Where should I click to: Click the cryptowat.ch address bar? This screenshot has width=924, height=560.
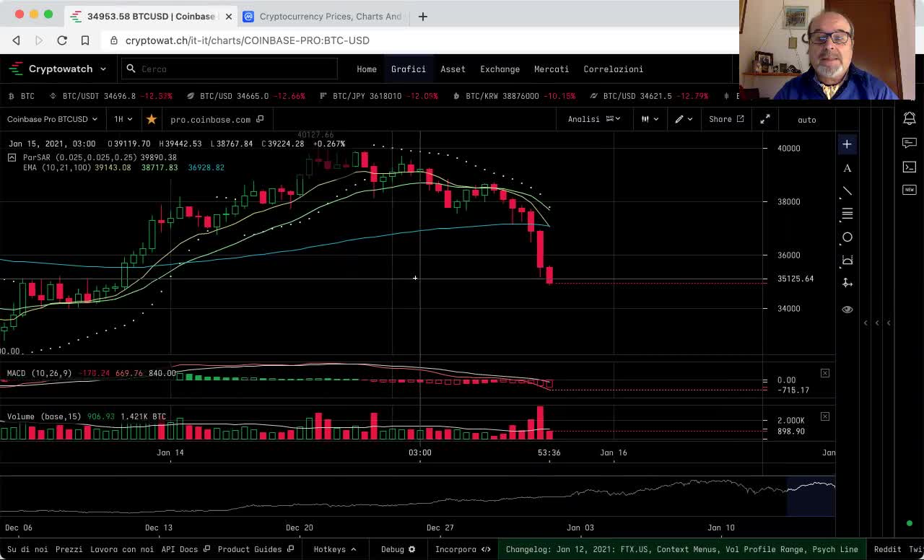click(419, 40)
